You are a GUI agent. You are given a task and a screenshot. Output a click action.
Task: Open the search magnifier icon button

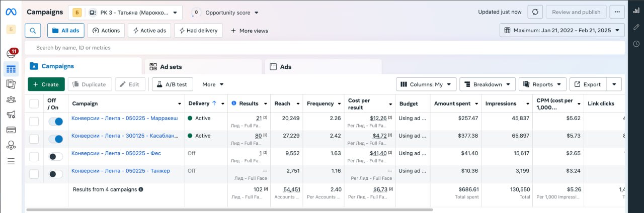(x=33, y=31)
